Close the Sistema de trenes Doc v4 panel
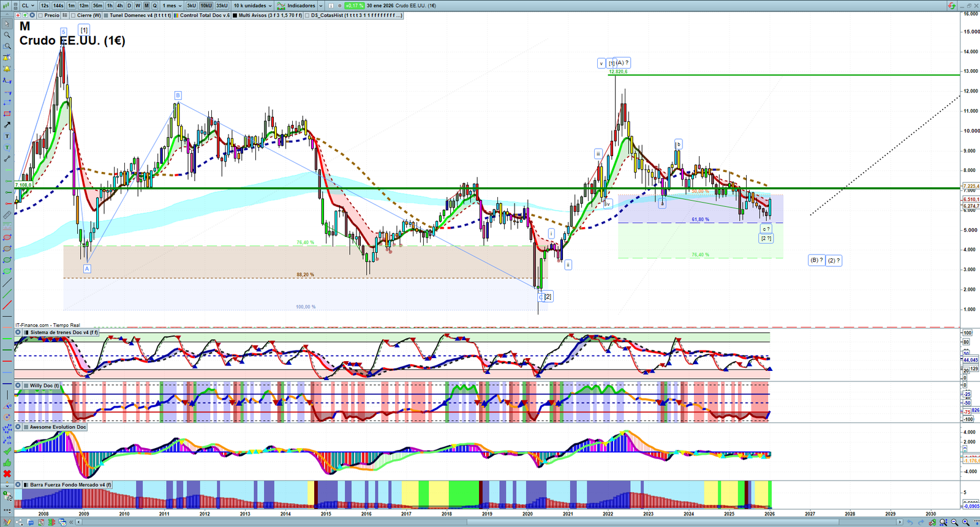Screen dimensions: 980x527 tap(18, 332)
